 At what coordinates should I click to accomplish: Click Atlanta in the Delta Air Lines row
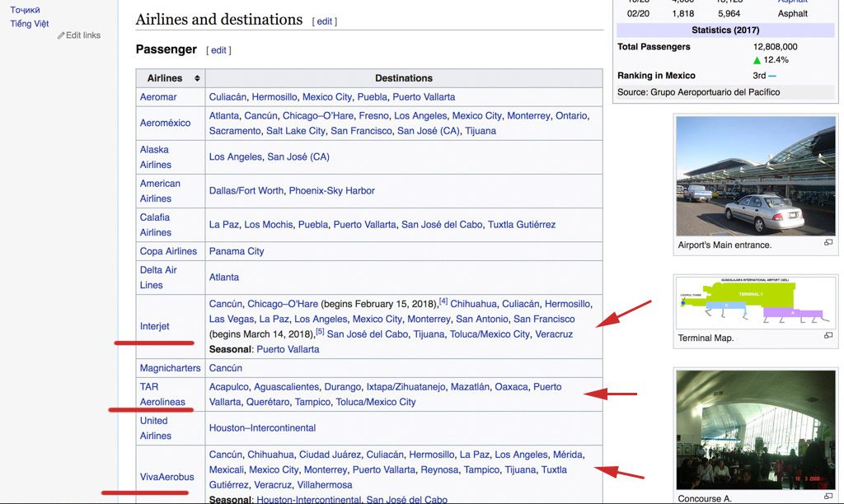coord(224,277)
